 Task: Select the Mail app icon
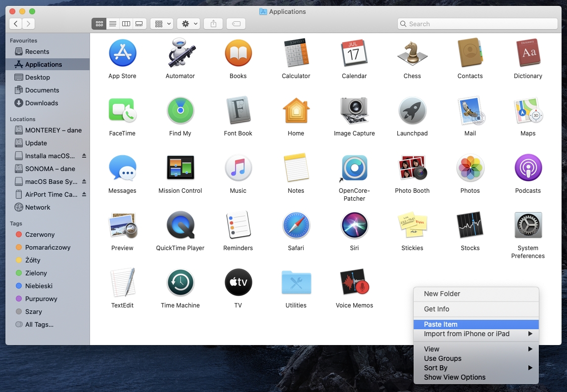(x=471, y=110)
